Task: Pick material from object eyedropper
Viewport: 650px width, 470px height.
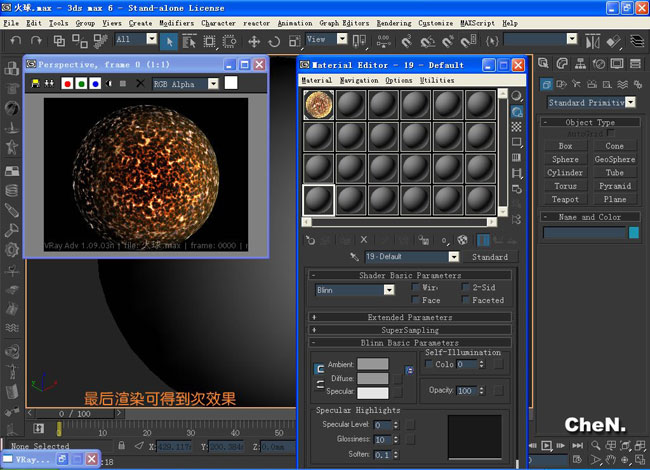Action: (x=354, y=257)
